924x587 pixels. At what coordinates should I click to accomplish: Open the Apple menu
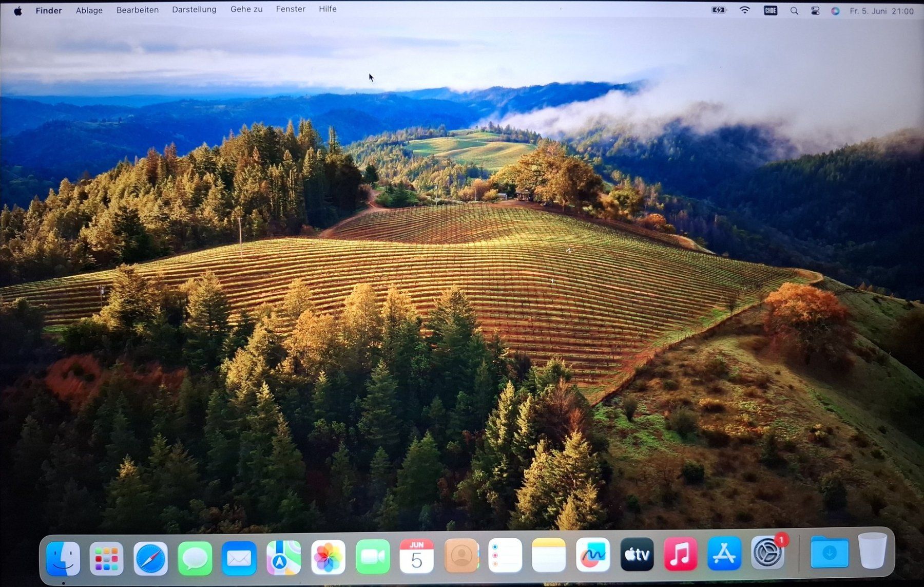18,11
